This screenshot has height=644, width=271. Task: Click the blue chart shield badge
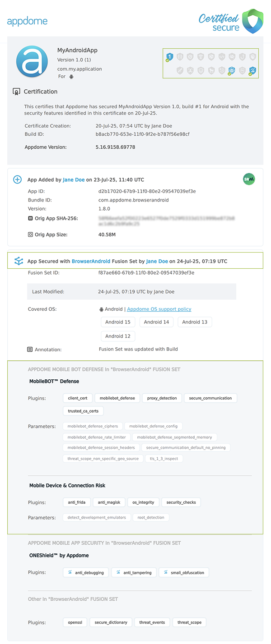pyautogui.click(x=252, y=70)
